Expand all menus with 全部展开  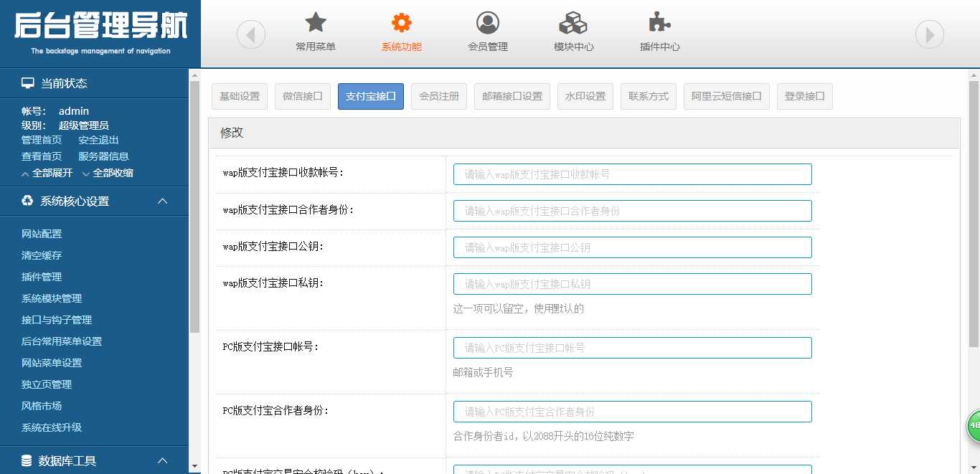pyautogui.click(x=52, y=173)
